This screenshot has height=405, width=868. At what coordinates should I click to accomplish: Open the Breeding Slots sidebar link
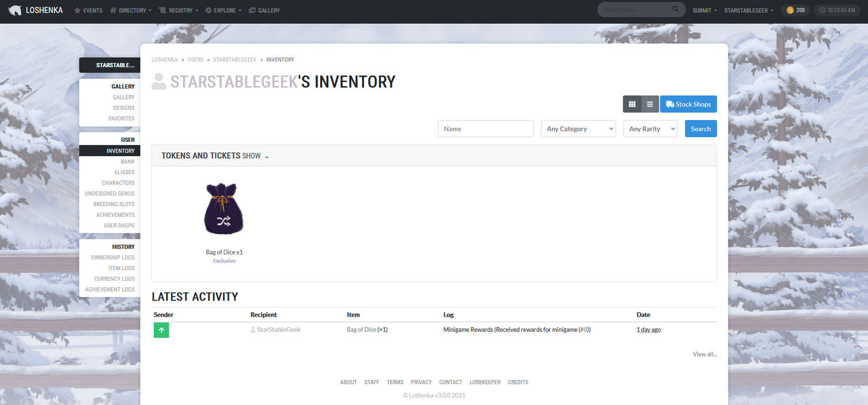click(x=114, y=204)
